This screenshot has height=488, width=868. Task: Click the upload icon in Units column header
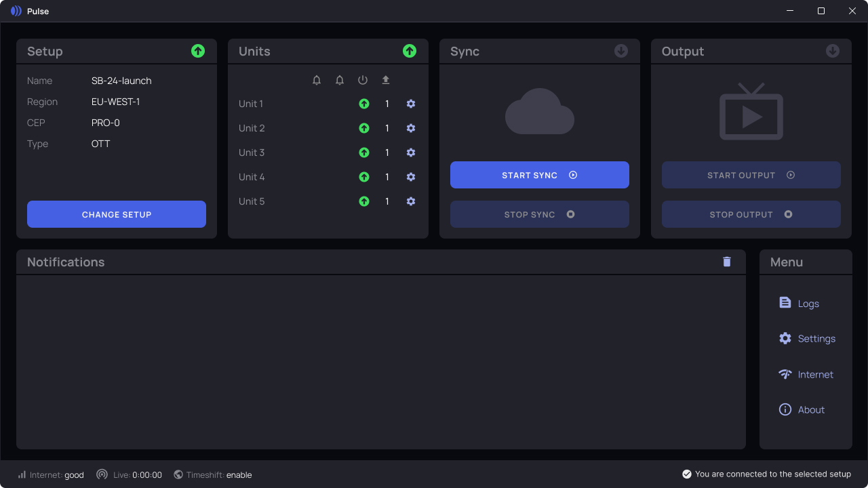[386, 80]
